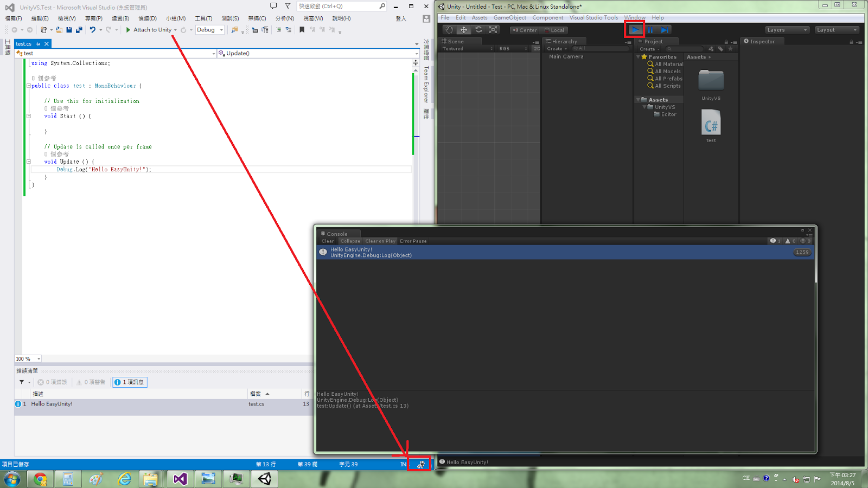Select Main Camera in Hierarchy
The image size is (868, 488).
[x=566, y=56]
